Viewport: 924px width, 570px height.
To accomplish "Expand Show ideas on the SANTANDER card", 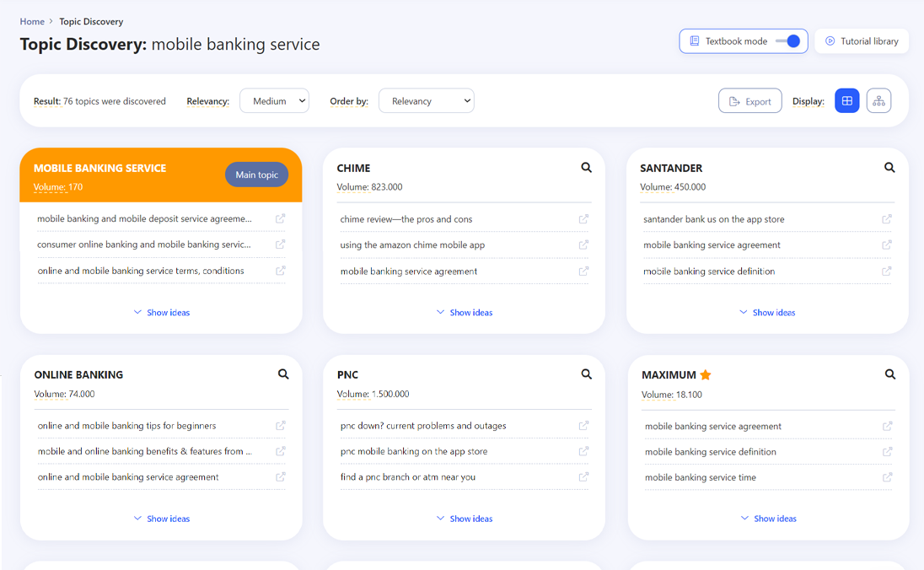I will pyautogui.click(x=767, y=313).
